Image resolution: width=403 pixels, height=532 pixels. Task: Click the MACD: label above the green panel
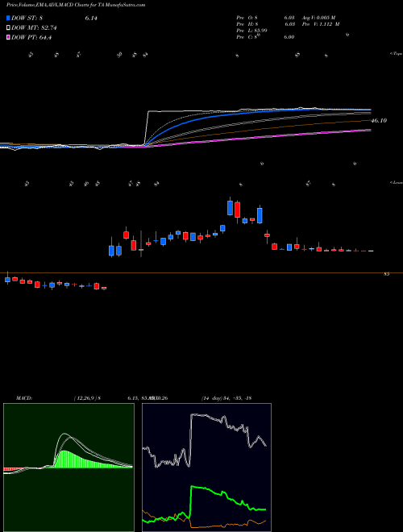[x=23, y=398]
